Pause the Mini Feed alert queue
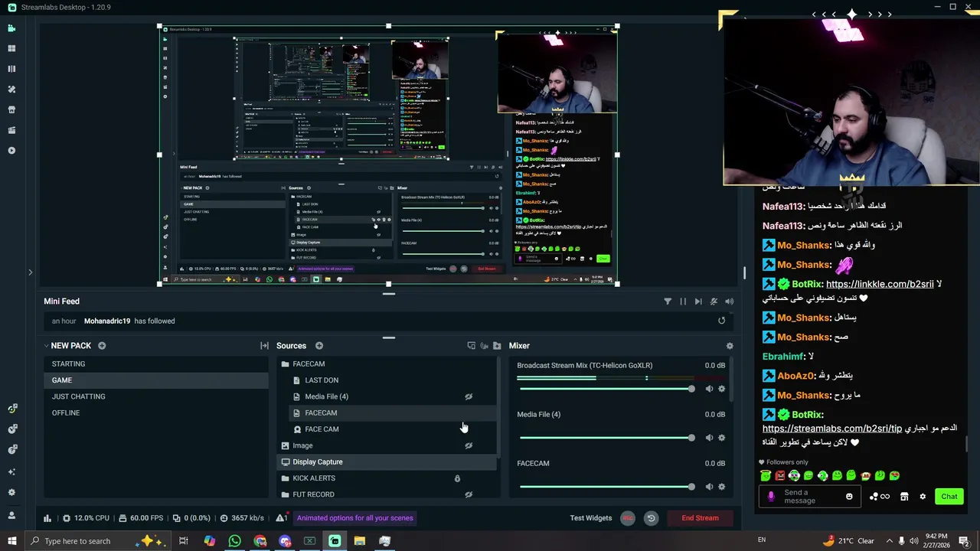980x551 pixels. point(683,302)
